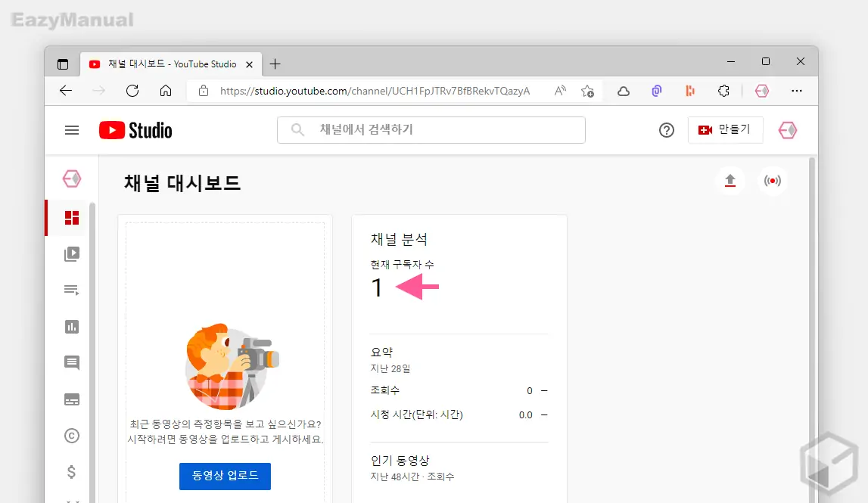The width and height of the screenshot is (868, 503).
Task: Open the help question mark icon
Action: [x=667, y=130]
